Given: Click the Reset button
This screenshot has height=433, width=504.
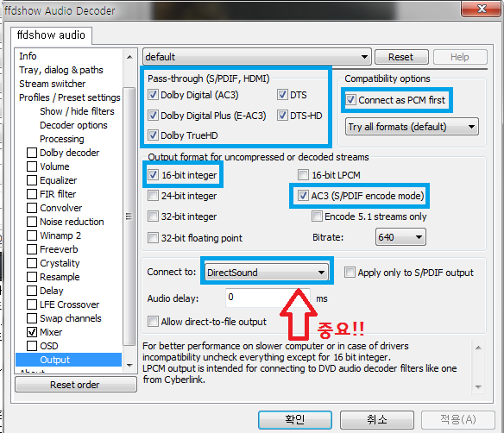Looking at the screenshot, I should (401, 57).
